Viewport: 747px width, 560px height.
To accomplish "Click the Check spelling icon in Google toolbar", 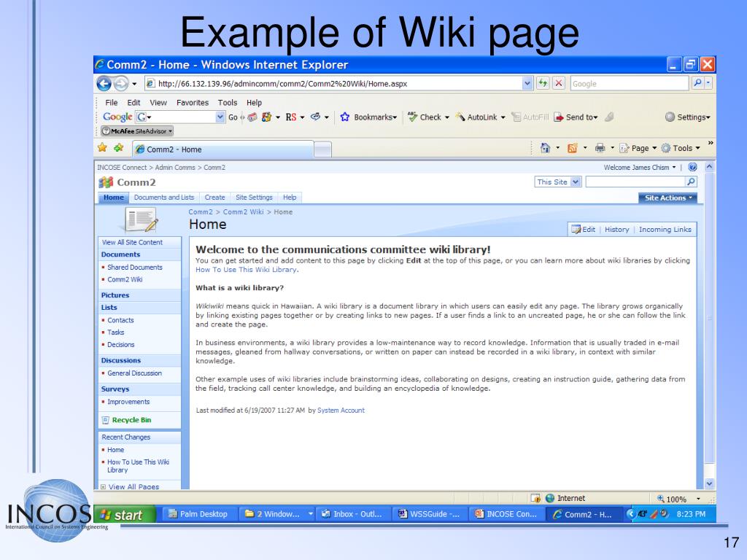I will click(412, 117).
